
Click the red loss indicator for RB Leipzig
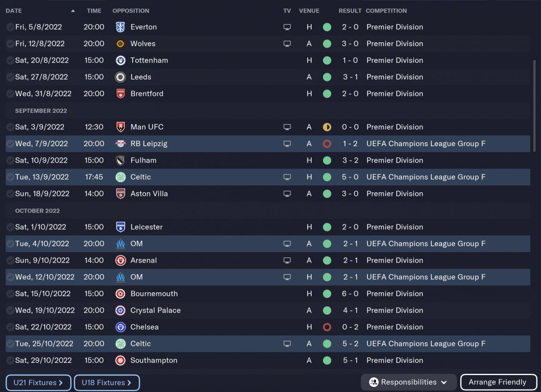327,144
